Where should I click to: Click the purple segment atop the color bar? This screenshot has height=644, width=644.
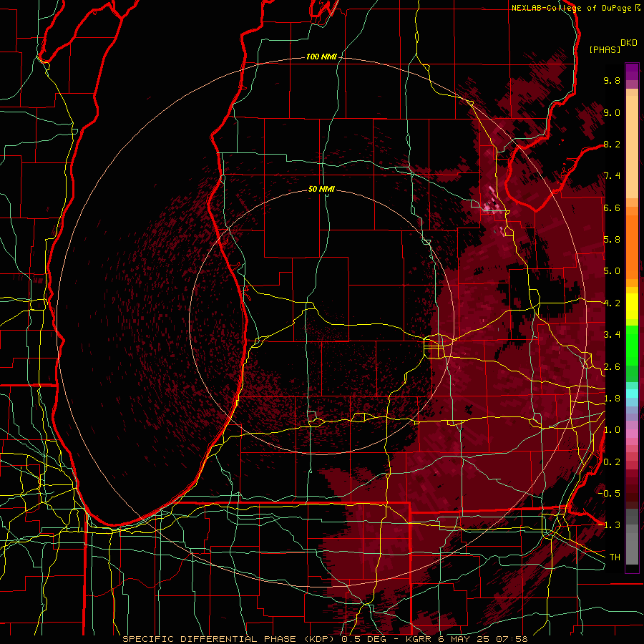[x=632, y=72]
